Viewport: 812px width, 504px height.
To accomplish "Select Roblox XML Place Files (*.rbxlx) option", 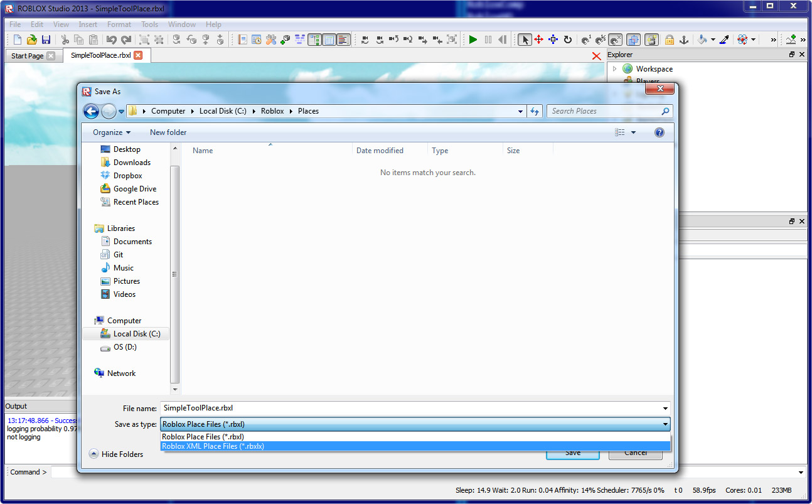I will coord(415,446).
